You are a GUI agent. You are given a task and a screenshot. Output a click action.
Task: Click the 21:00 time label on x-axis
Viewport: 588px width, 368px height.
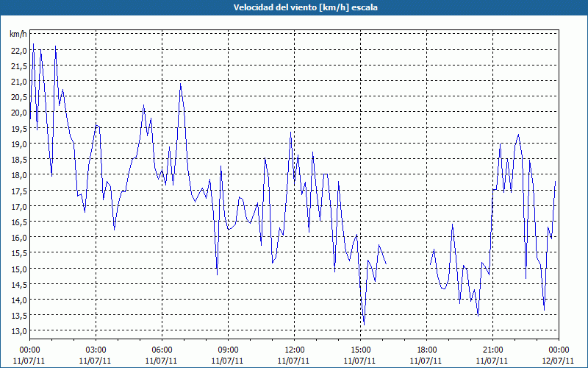[x=492, y=350]
